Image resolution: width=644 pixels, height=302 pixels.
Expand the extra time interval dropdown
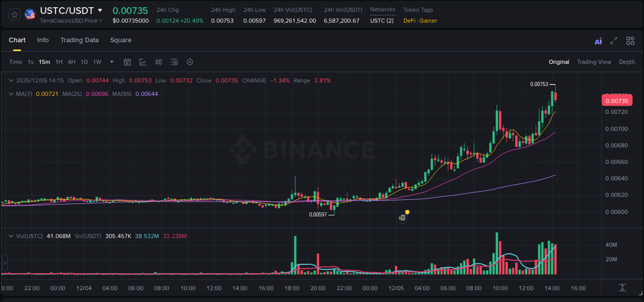(x=111, y=62)
